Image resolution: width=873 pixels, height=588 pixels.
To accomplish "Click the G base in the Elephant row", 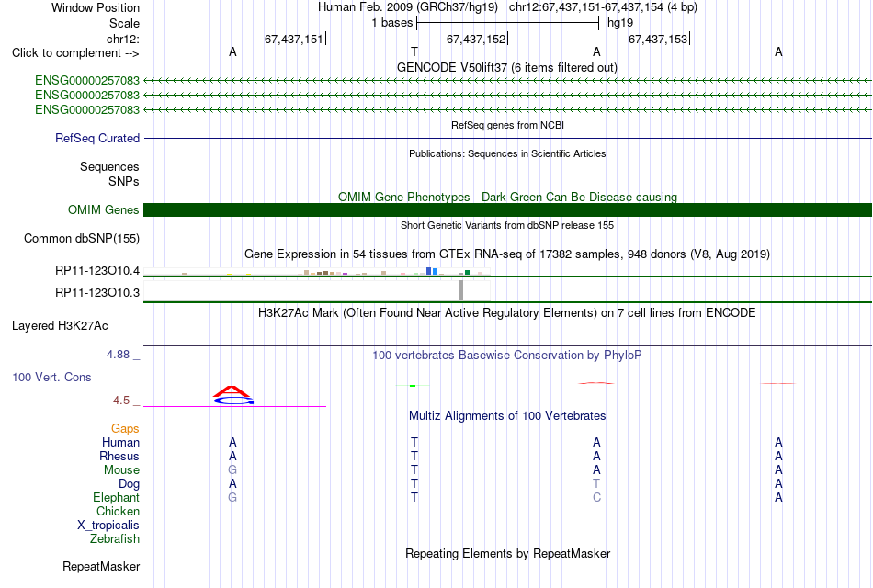I will pyautogui.click(x=232, y=497).
